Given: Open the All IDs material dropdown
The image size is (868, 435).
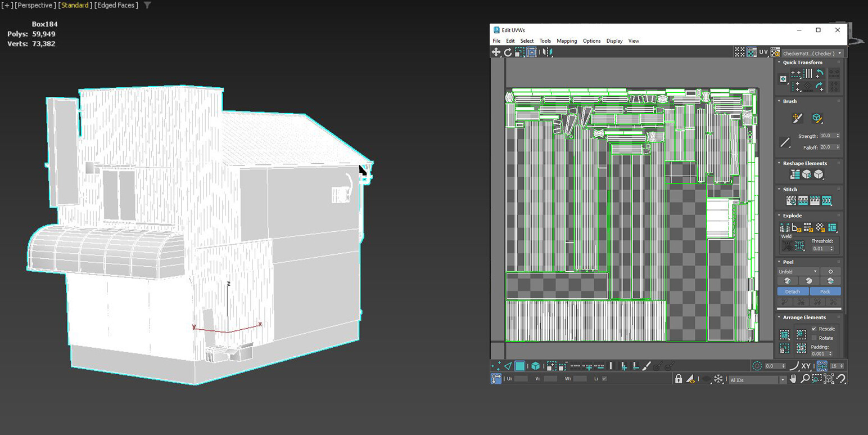Looking at the screenshot, I should 783,380.
